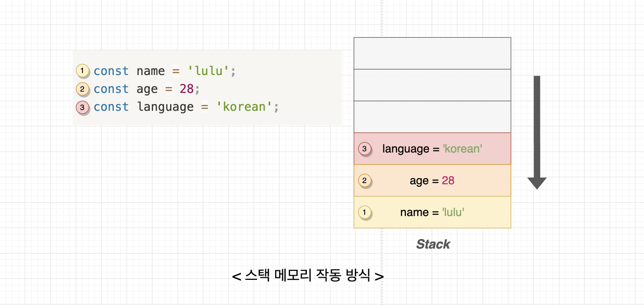
Task: Select the code line "const age = 28;"
Action: pos(146,89)
